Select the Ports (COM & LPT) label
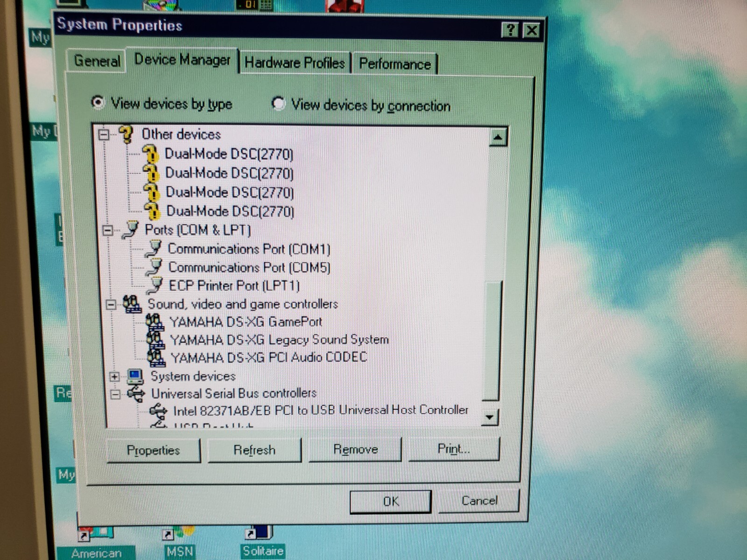747x560 pixels. coord(198,230)
